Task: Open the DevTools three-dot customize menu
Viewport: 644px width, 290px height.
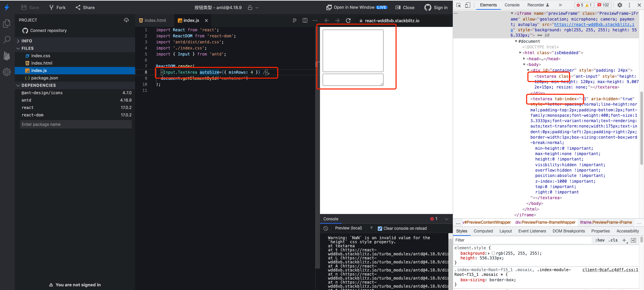Action: click(629, 5)
